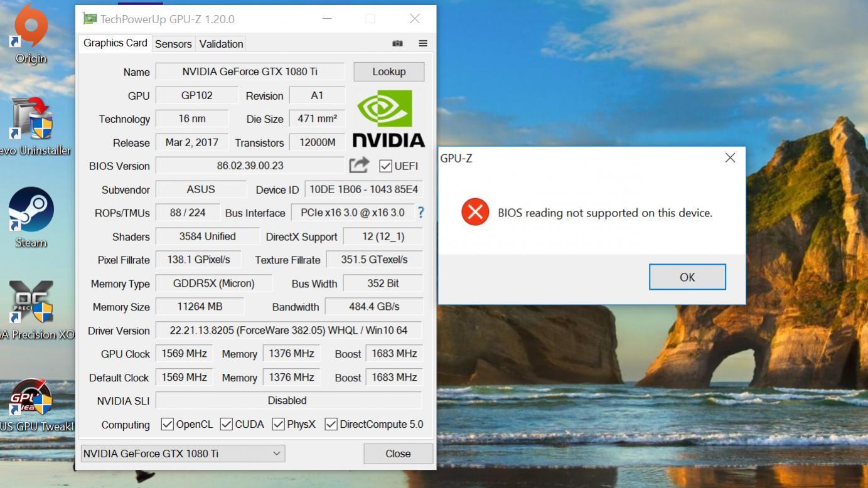Toggle the OpenCL computing checkbox

coord(167,424)
